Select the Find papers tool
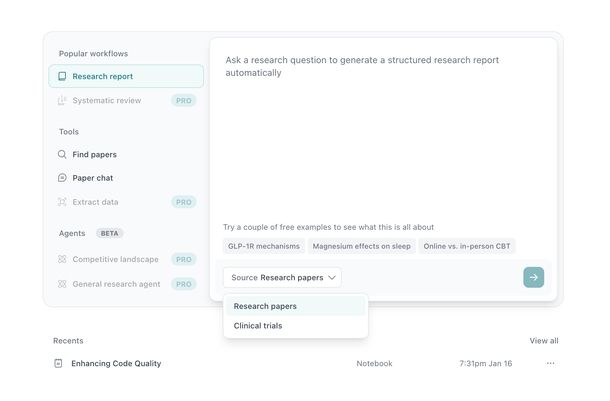 pos(94,154)
